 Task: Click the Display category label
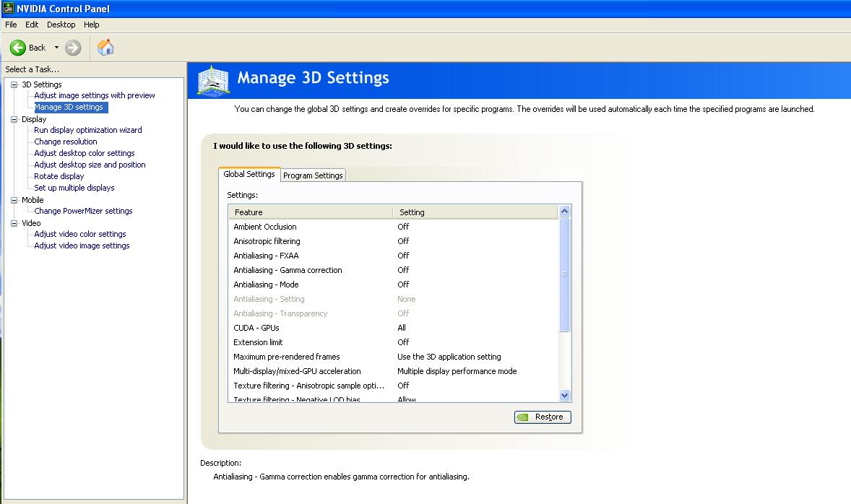pos(34,119)
